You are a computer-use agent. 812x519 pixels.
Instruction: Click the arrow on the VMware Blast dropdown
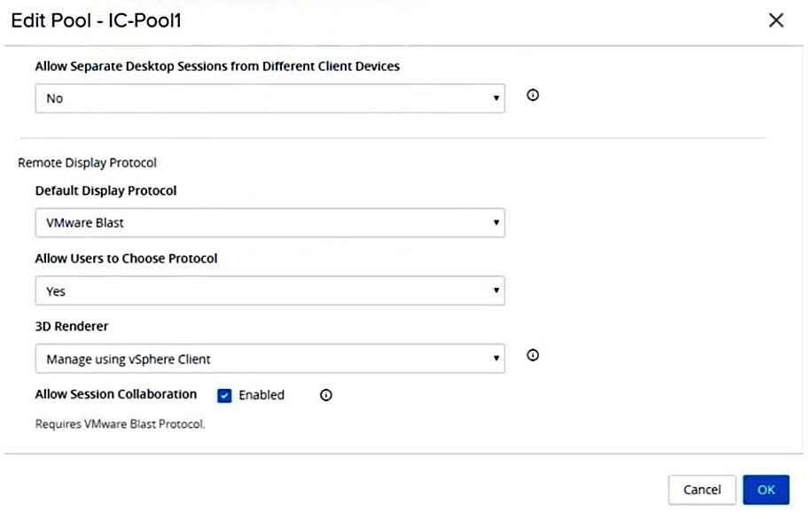coord(496,223)
